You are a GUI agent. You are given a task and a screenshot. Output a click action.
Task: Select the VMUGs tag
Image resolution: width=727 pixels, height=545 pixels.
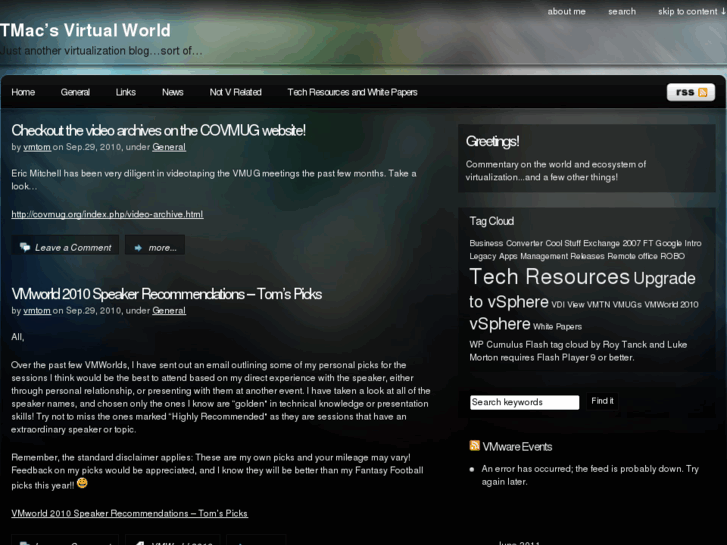coord(627,305)
